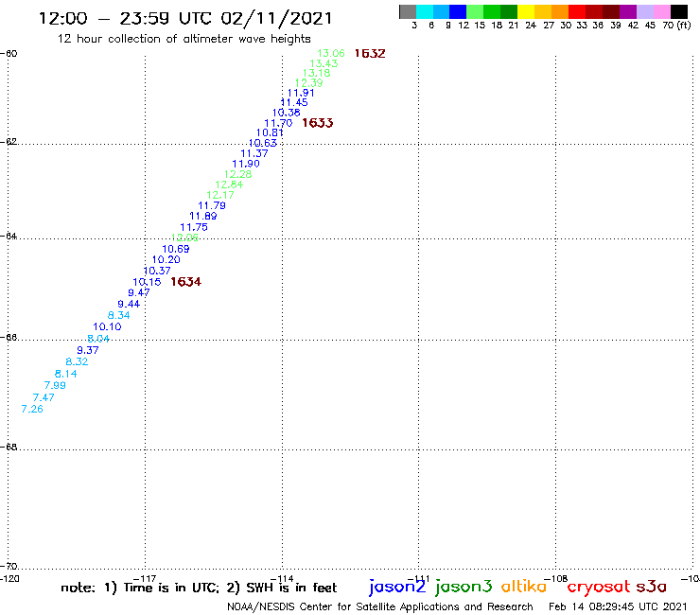Click wave height 11.45

[x=294, y=102]
